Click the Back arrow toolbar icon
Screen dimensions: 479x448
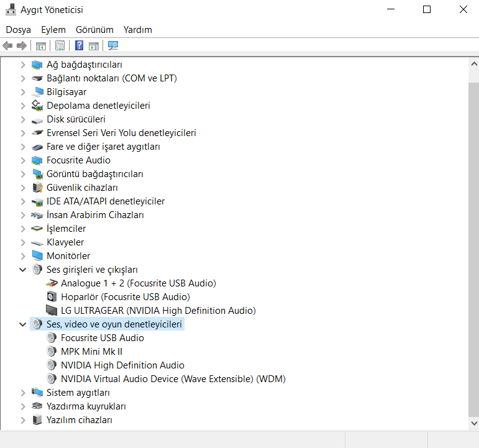pyautogui.click(x=7, y=46)
